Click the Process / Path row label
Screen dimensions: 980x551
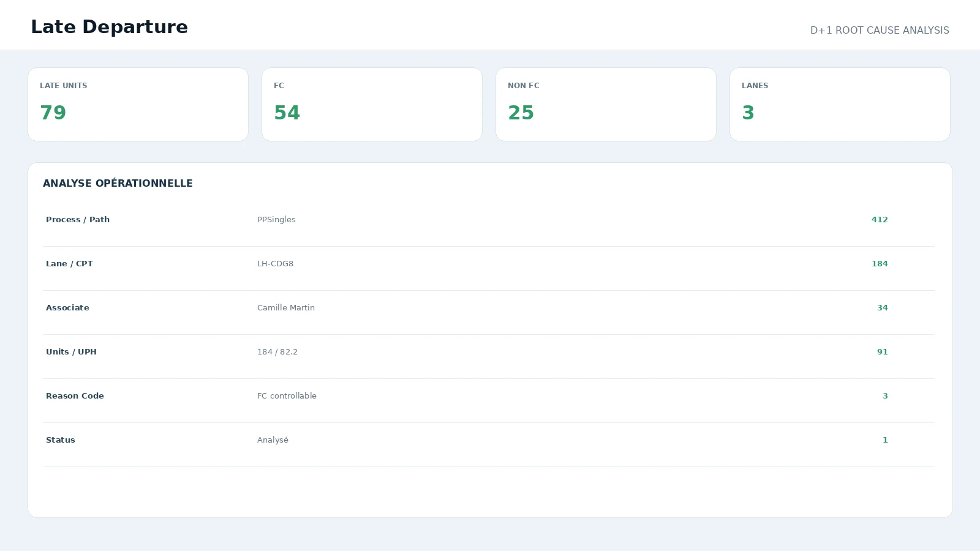coord(78,220)
